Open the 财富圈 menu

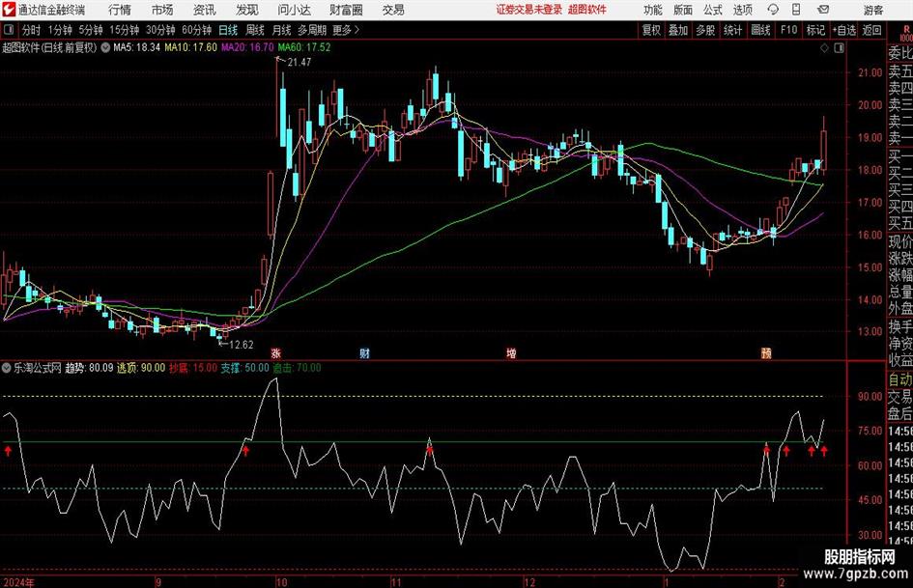point(346,10)
